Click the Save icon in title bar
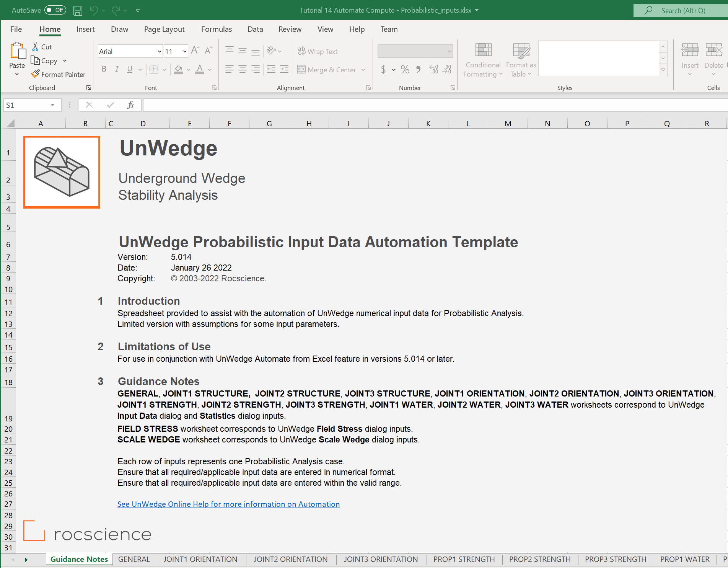The width and height of the screenshot is (728, 568). click(x=78, y=10)
